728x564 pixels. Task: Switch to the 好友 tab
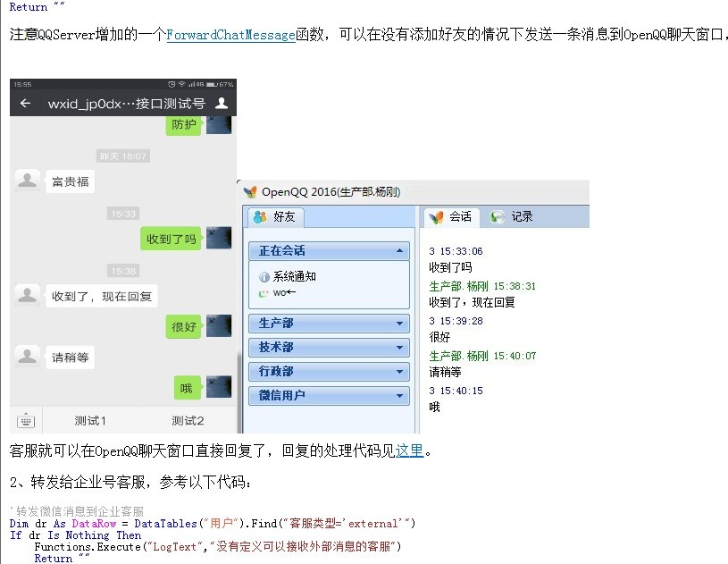(x=277, y=216)
